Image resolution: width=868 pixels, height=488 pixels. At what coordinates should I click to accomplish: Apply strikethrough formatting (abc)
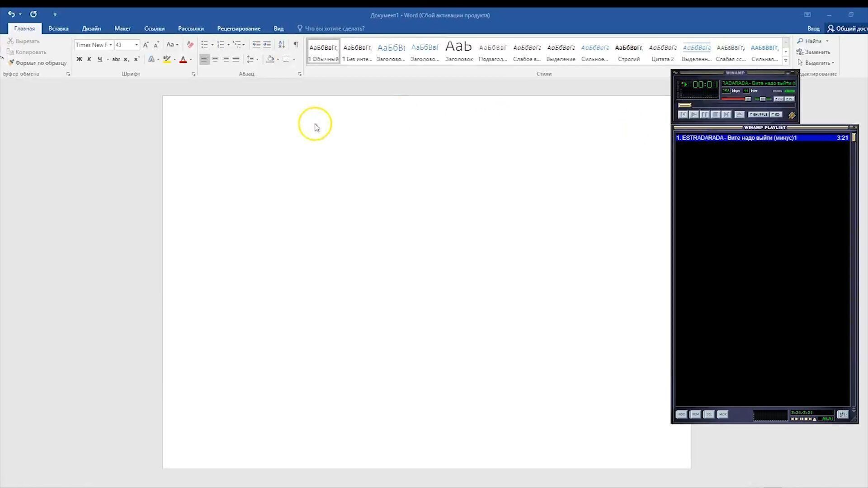116,59
